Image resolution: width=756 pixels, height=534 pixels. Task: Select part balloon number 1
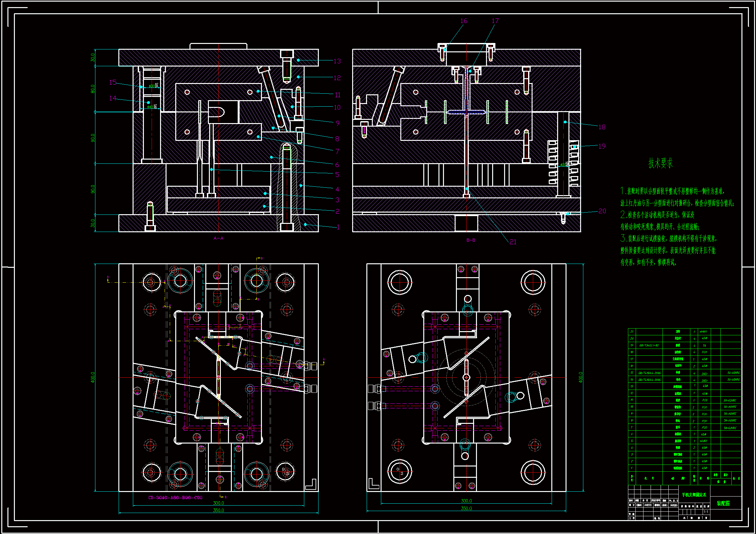[338, 227]
